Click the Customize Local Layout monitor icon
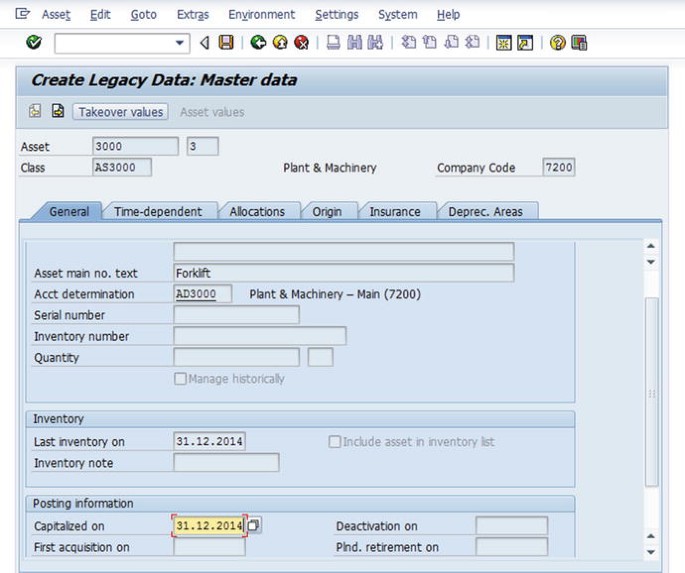This screenshot has height=573, width=685. (579, 43)
